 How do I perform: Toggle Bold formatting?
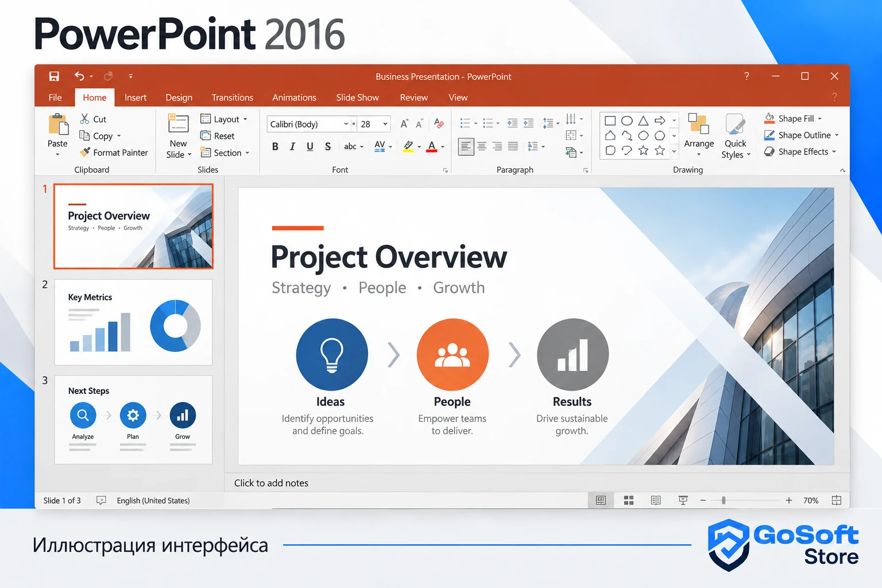pos(275,146)
